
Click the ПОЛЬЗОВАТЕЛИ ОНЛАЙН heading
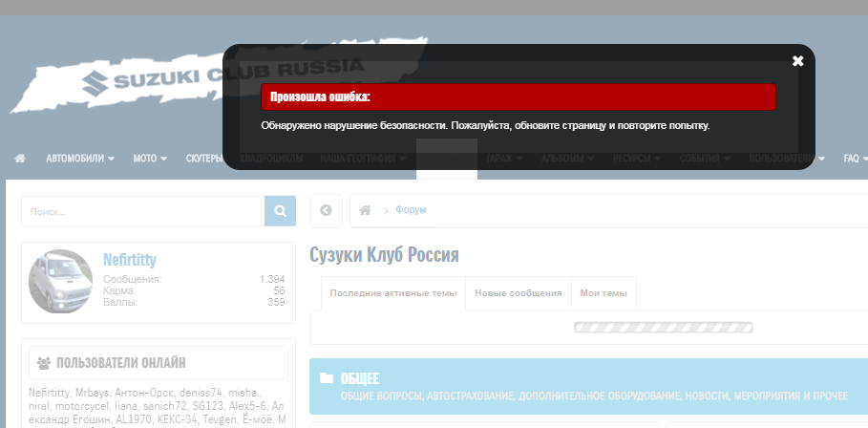[120, 363]
